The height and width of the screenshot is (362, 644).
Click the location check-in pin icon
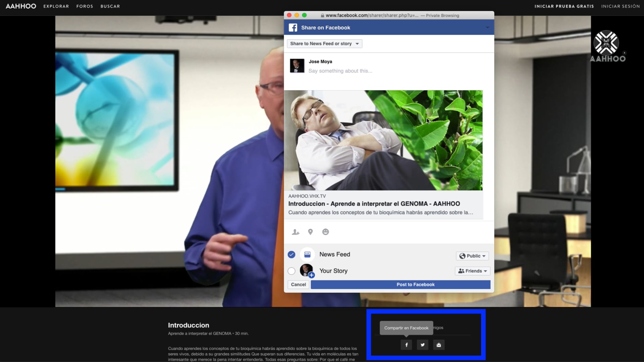[310, 232]
